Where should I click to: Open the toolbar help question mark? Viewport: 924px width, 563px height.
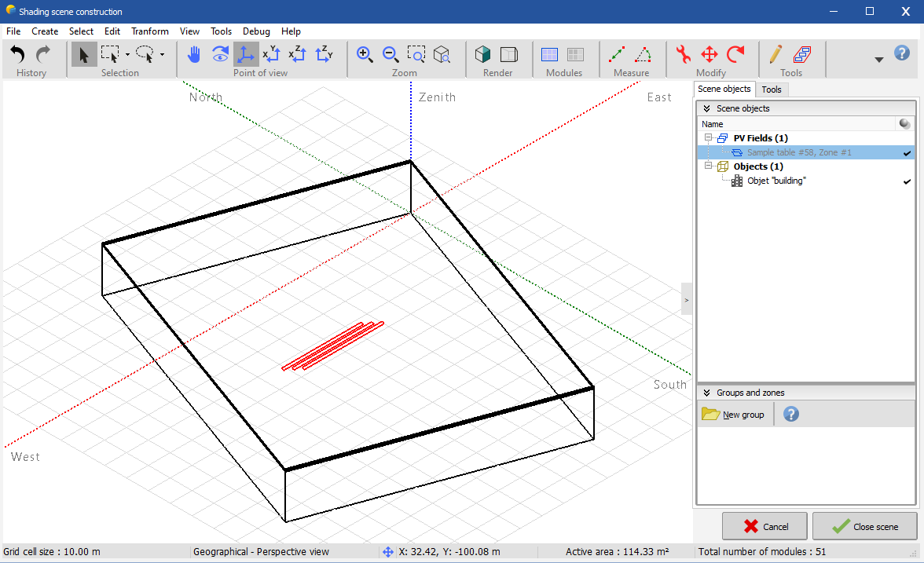[902, 53]
